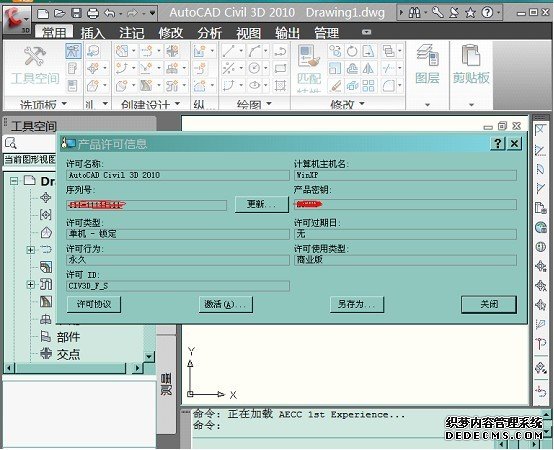
Task: Expand the 绘图 panel dropdown
Action: pos(269,103)
